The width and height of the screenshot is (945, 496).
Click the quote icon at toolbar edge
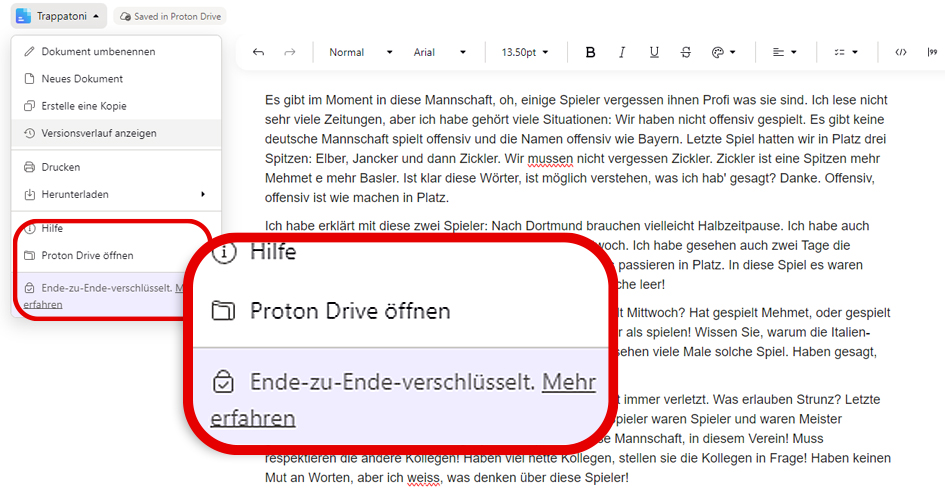coord(932,52)
